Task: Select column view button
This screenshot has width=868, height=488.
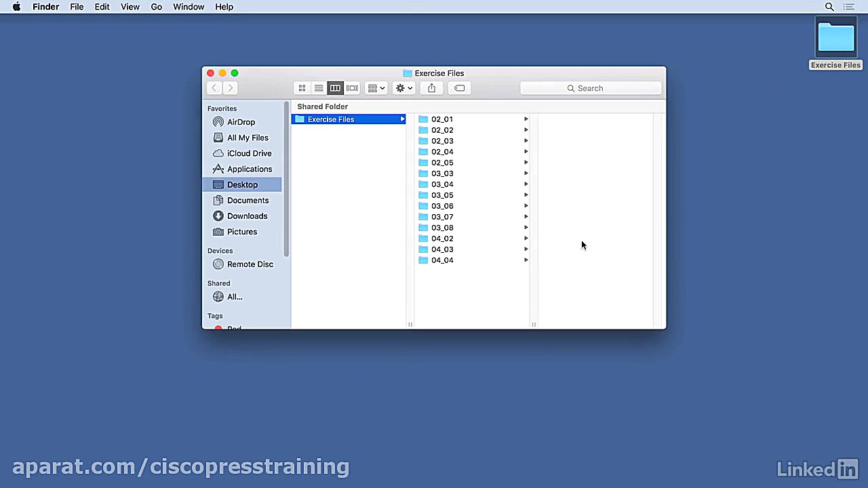Action: point(335,88)
